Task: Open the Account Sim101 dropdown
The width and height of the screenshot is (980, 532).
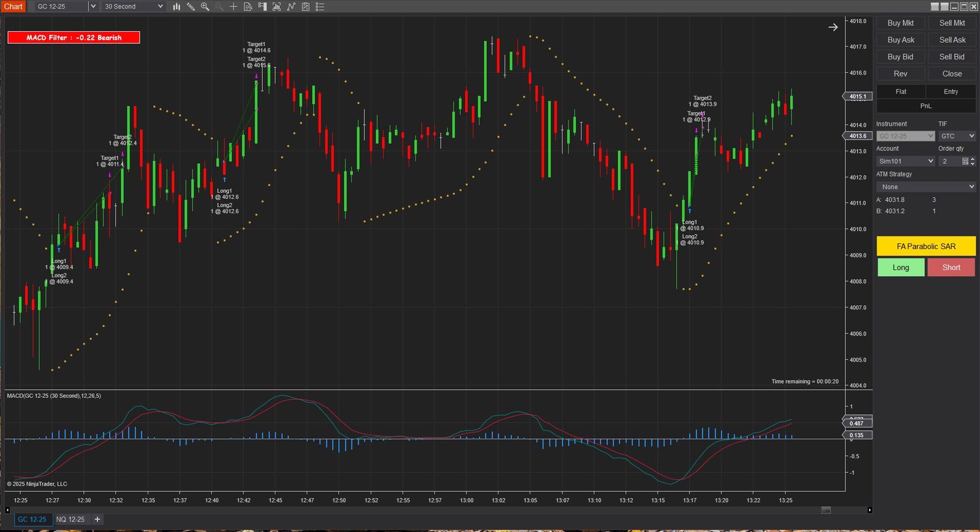Action: point(905,161)
